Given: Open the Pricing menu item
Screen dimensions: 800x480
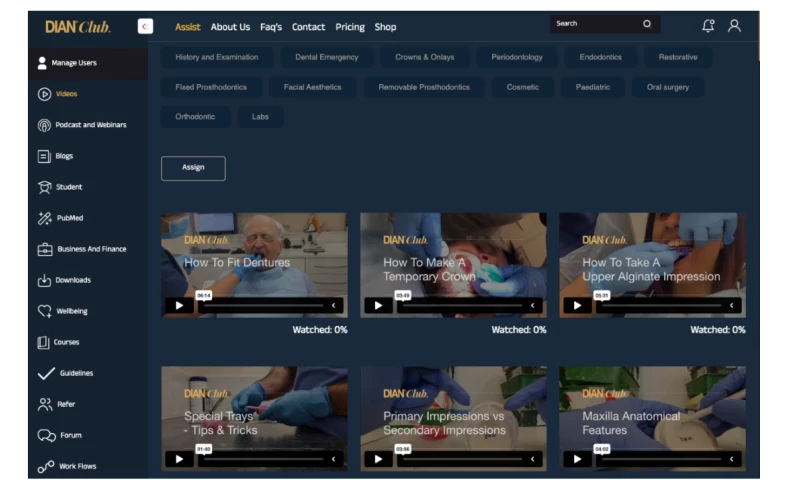Looking at the screenshot, I should (x=350, y=27).
